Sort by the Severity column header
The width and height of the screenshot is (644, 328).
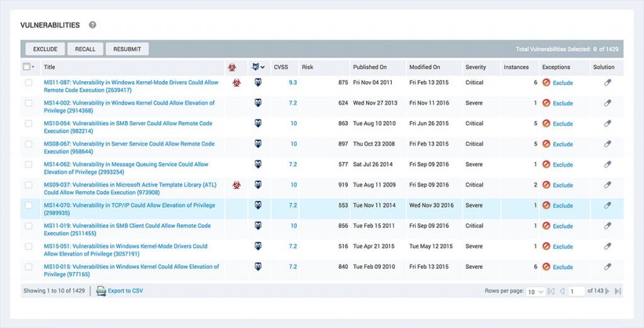pyautogui.click(x=475, y=67)
